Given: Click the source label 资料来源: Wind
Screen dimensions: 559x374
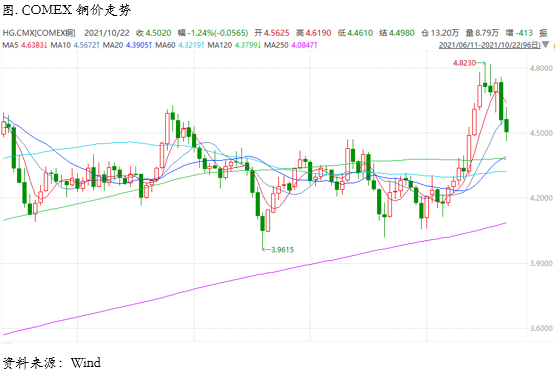Looking at the screenshot, I should pos(52,363).
